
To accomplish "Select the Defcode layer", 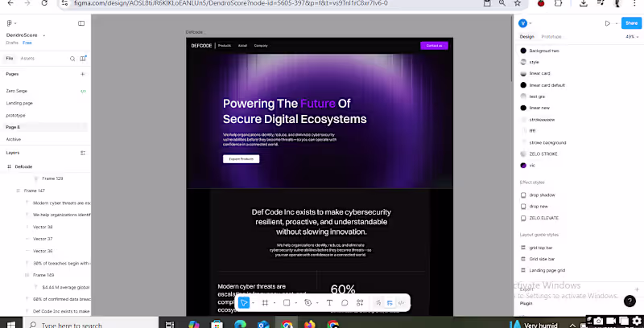I will 23,167.
